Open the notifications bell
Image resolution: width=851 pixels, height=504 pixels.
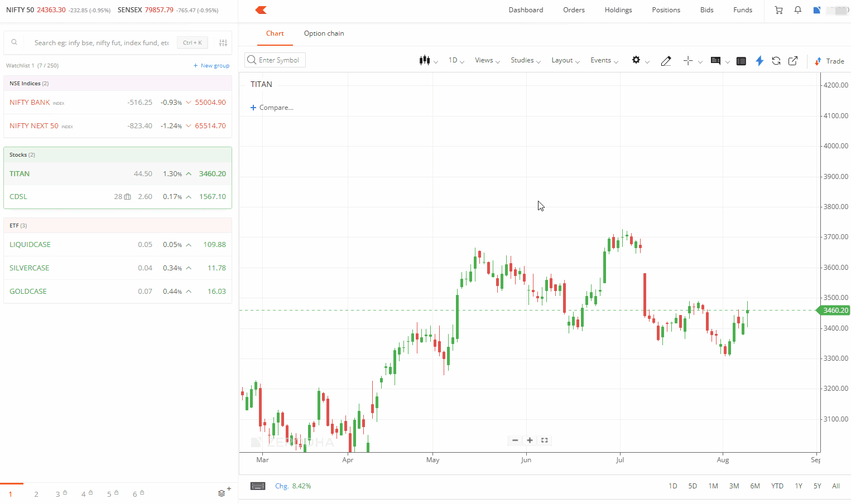coord(798,10)
